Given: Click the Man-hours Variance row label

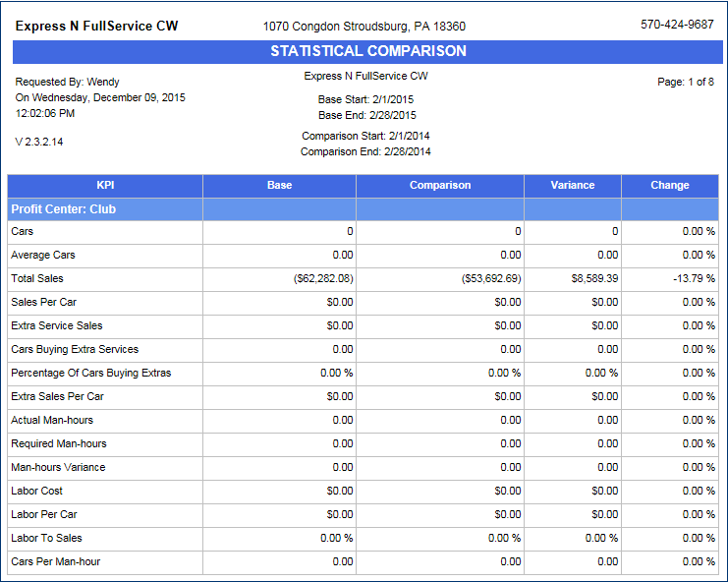Looking at the screenshot, I should click(x=58, y=467).
